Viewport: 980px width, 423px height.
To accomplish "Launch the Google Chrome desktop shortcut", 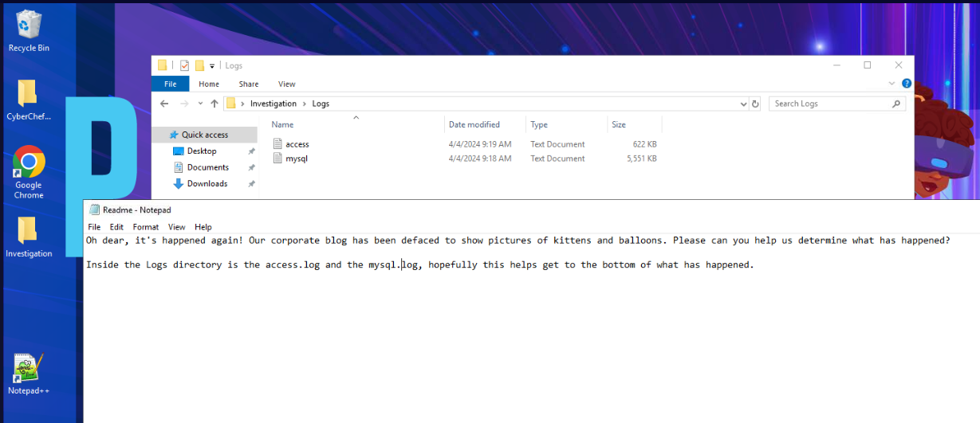I will click(x=29, y=172).
